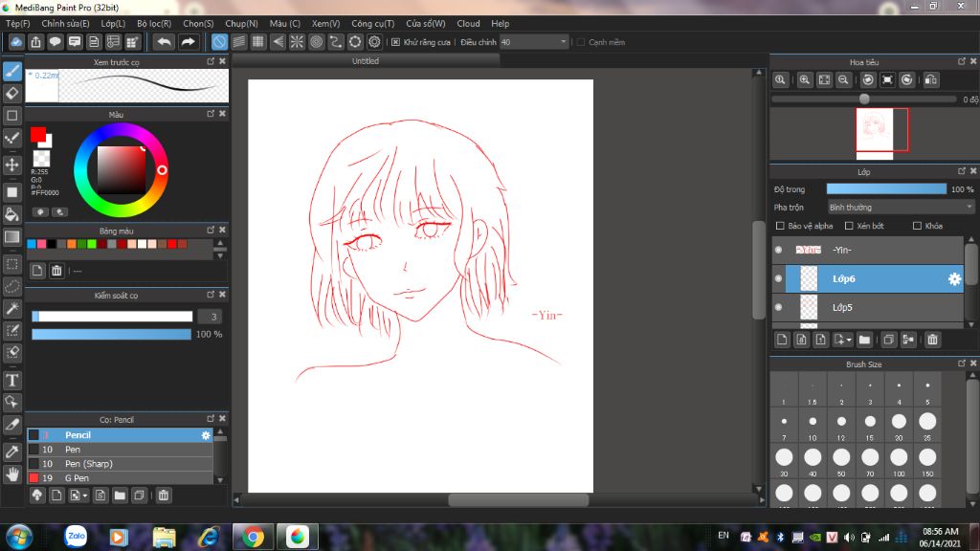The width and height of the screenshot is (980, 551).
Task: Select the Magic Wand tool
Action: tap(11, 309)
